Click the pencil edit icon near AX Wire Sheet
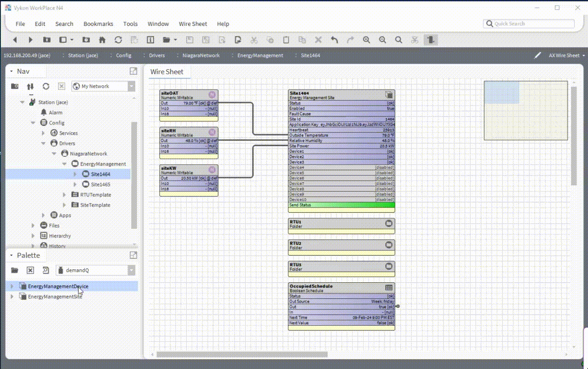Viewport: 588px width, 369px height. pos(537,55)
